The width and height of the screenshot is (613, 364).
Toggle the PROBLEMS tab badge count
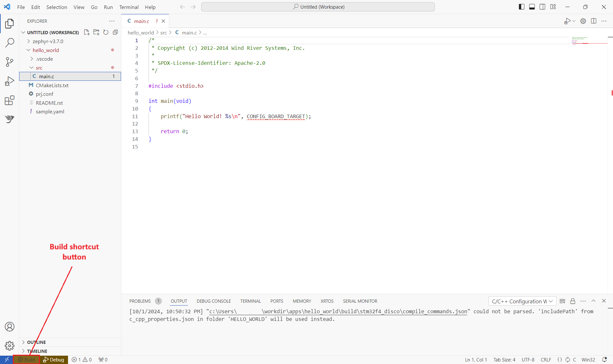pos(158,301)
